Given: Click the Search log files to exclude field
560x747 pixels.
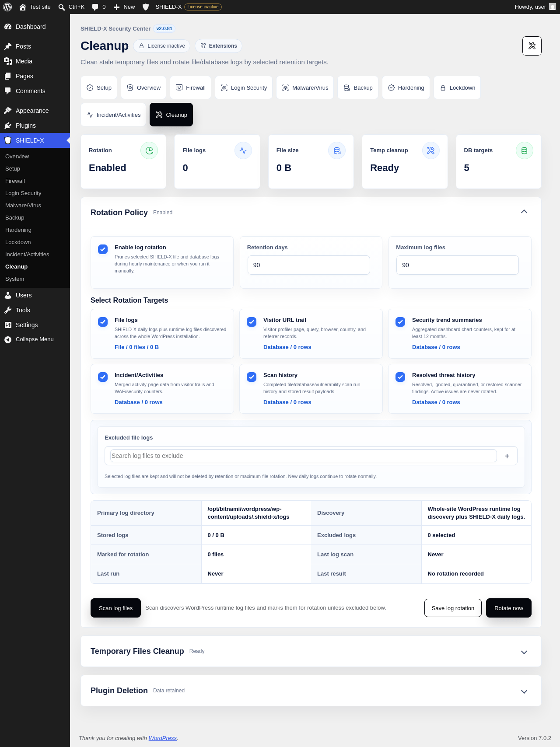Looking at the screenshot, I should 304,456.
